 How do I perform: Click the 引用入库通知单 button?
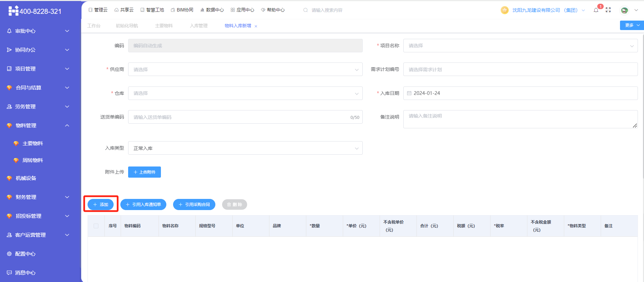(x=143, y=205)
